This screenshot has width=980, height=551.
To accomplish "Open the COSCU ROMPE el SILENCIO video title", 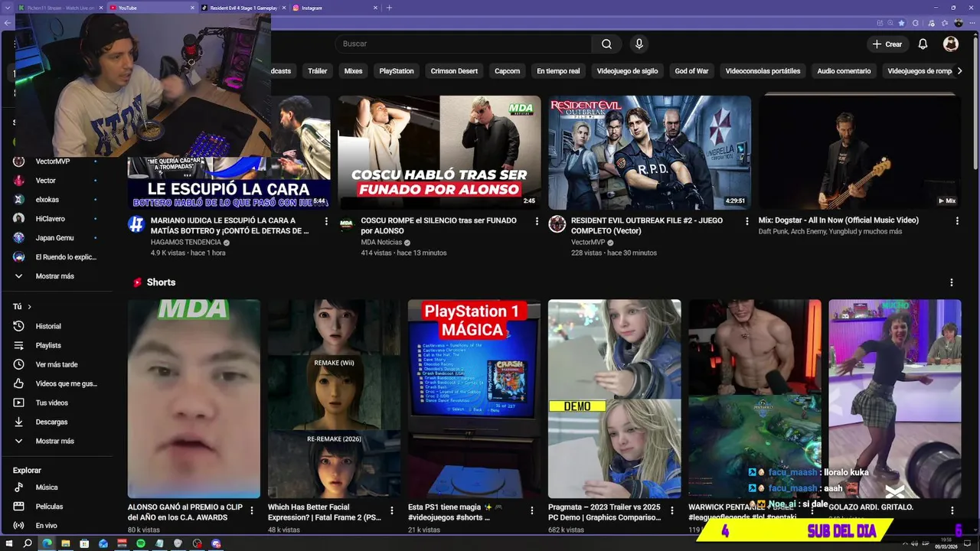I will pyautogui.click(x=439, y=225).
